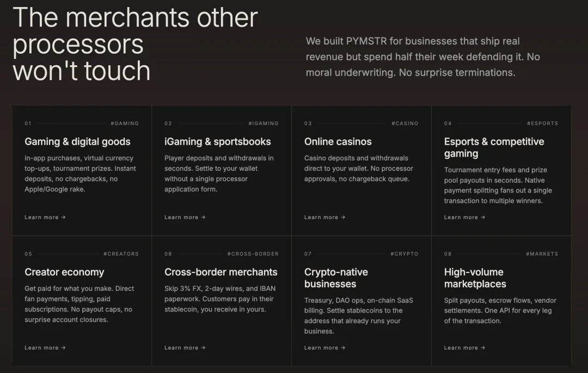Click the #CROSS-BORDER tag
Screen dimensions: 588x373
click(253, 253)
